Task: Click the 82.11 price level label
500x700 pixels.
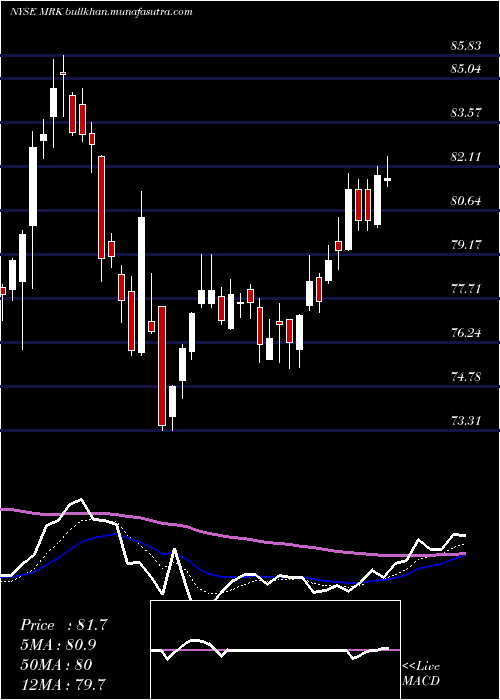Action: 467,157
